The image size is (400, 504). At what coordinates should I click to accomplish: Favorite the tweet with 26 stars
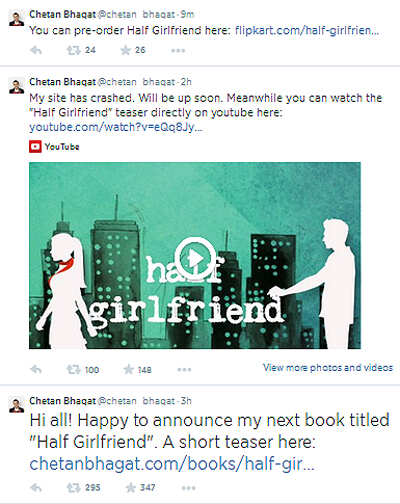[x=126, y=50]
